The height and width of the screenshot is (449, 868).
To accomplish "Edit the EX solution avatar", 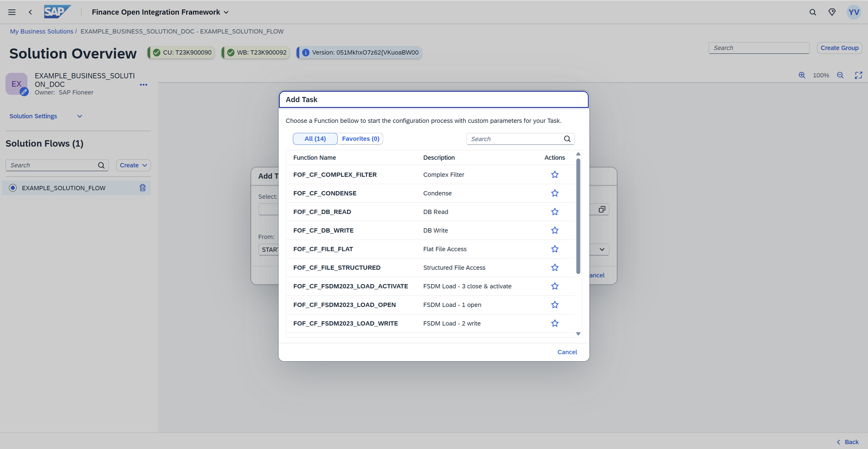I will click(x=24, y=92).
